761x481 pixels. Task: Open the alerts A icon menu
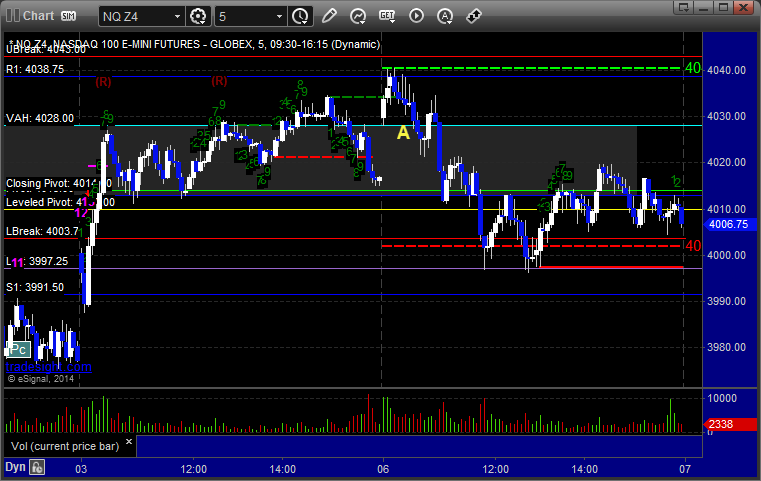click(445, 16)
